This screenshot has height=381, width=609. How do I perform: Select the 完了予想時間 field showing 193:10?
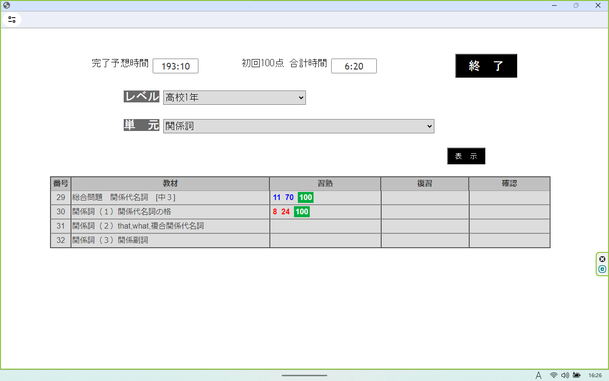pos(176,66)
